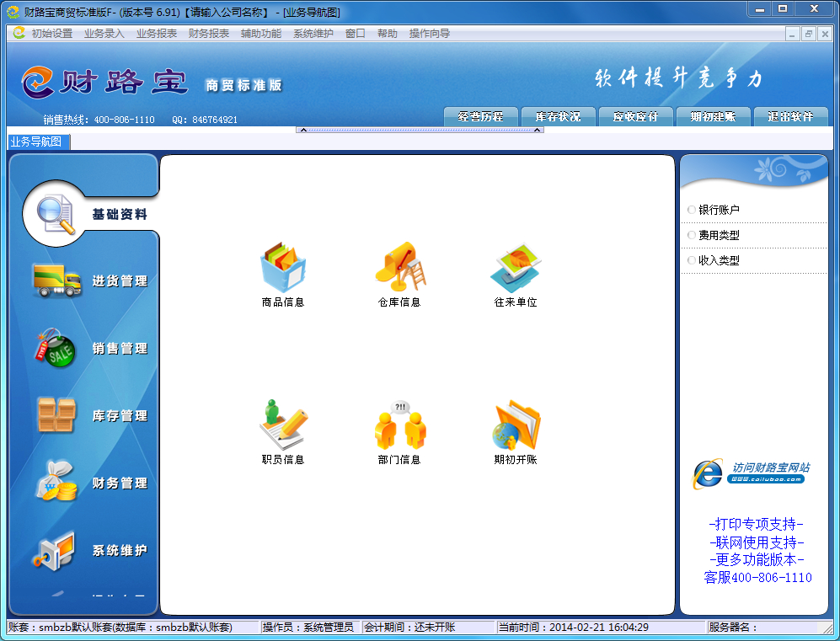Open the 商品信息 product info icon
The height and width of the screenshot is (641, 840).
coord(283,268)
